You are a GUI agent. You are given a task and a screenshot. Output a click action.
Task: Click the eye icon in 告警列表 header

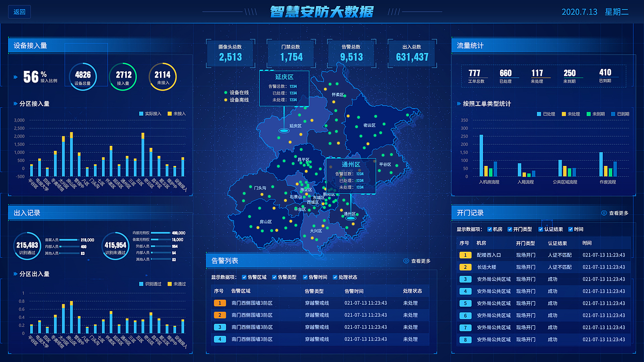406,261
